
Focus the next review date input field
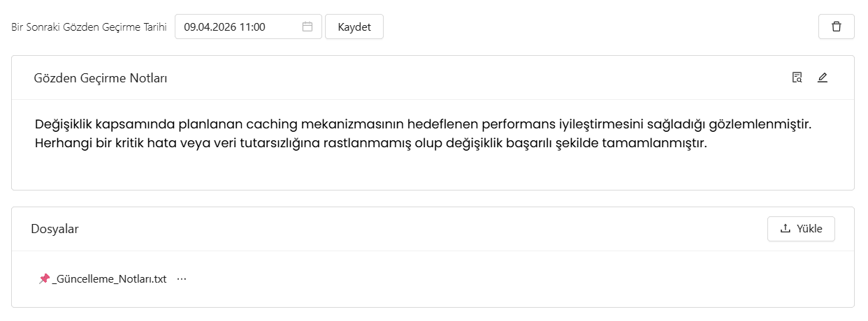pos(248,27)
